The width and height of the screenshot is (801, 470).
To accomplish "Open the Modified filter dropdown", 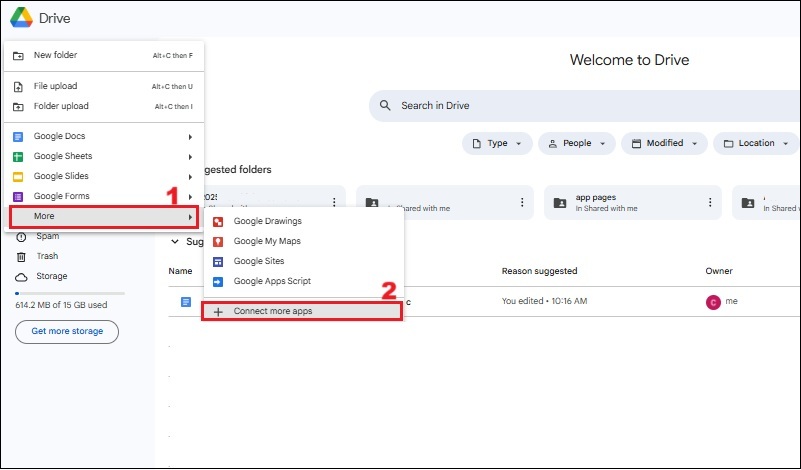I will click(664, 144).
